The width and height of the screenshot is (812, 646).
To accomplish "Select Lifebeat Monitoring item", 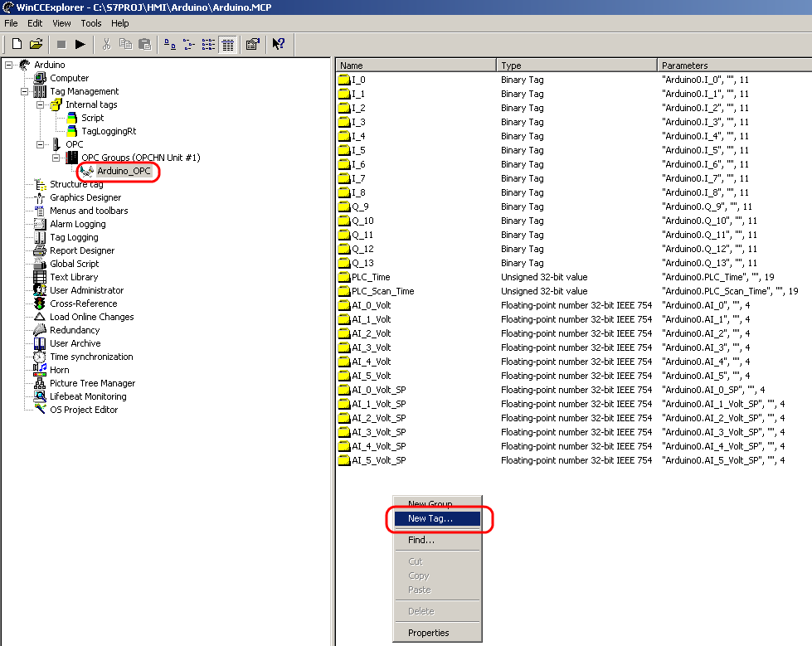I will point(88,396).
